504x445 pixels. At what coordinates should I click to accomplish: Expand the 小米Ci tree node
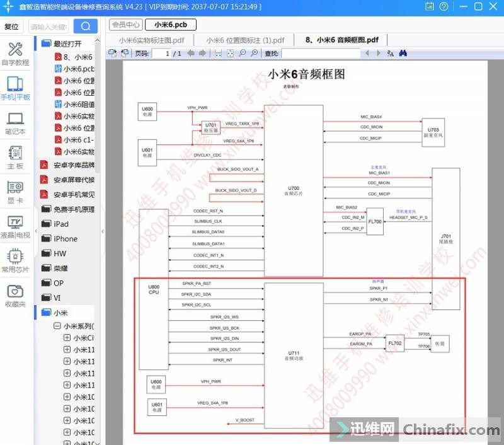point(67,338)
